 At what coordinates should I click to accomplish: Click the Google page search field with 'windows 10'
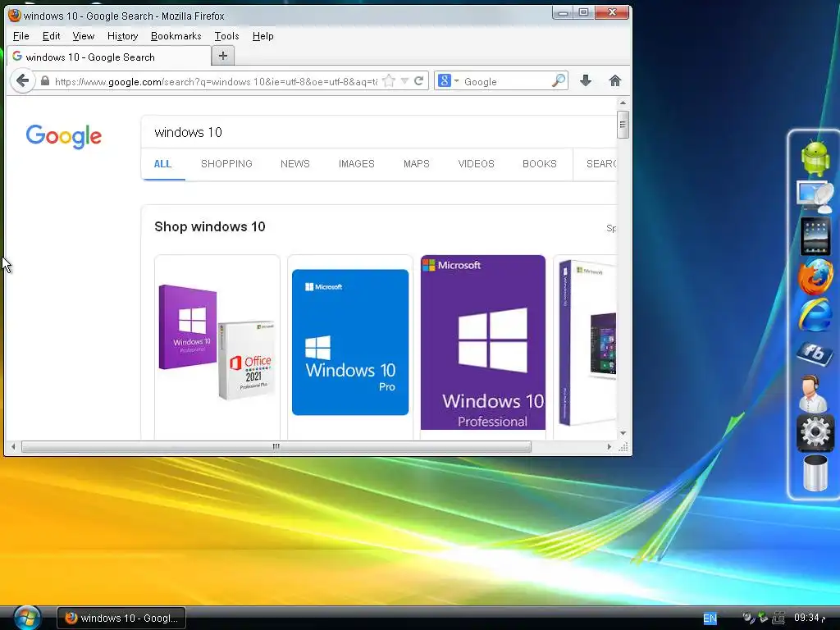tap(379, 132)
